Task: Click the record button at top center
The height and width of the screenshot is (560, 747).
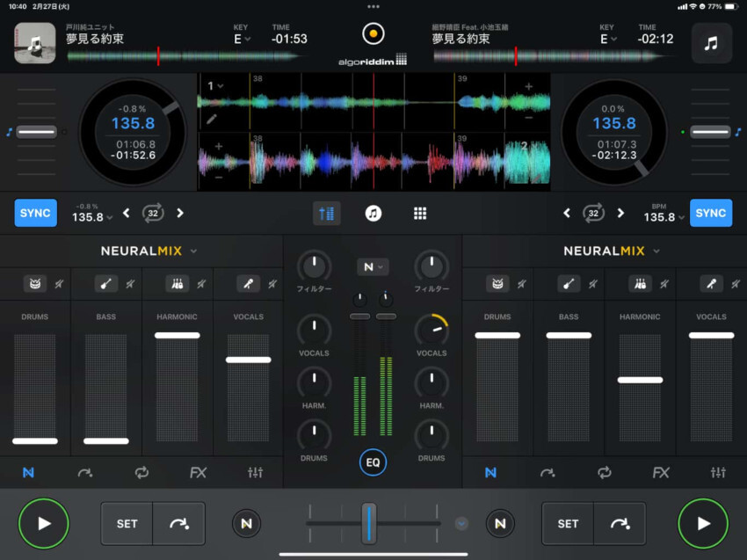Action: click(373, 35)
